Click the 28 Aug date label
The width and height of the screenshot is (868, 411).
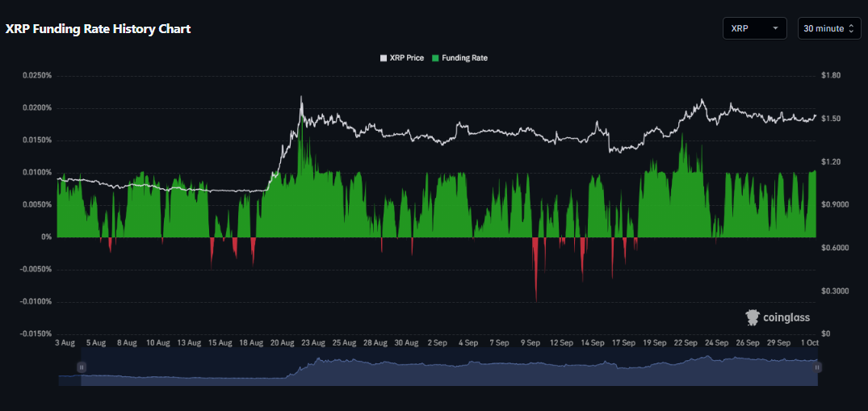tap(375, 343)
